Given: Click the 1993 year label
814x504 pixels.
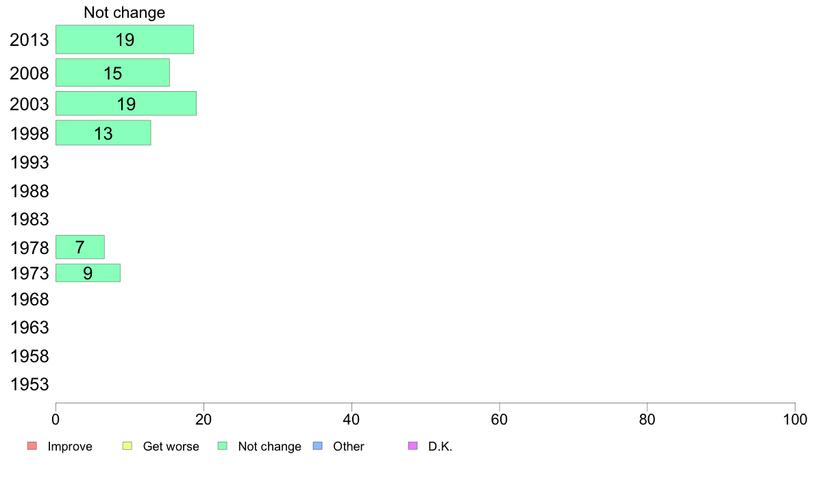Looking at the screenshot, I should coord(29,162).
